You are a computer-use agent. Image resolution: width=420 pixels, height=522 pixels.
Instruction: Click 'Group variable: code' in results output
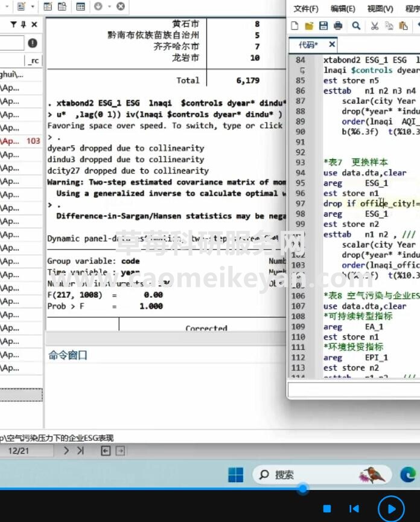click(x=94, y=261)
